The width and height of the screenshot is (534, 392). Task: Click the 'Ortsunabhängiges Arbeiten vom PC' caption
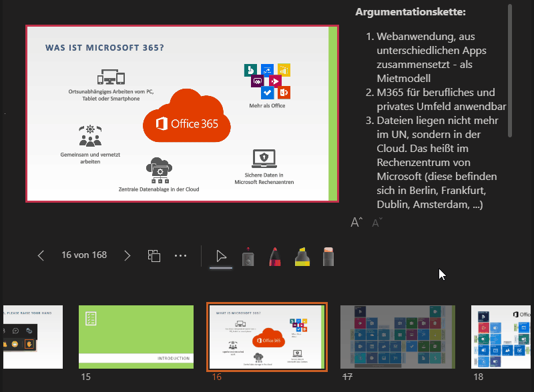[x=111, y=95]
